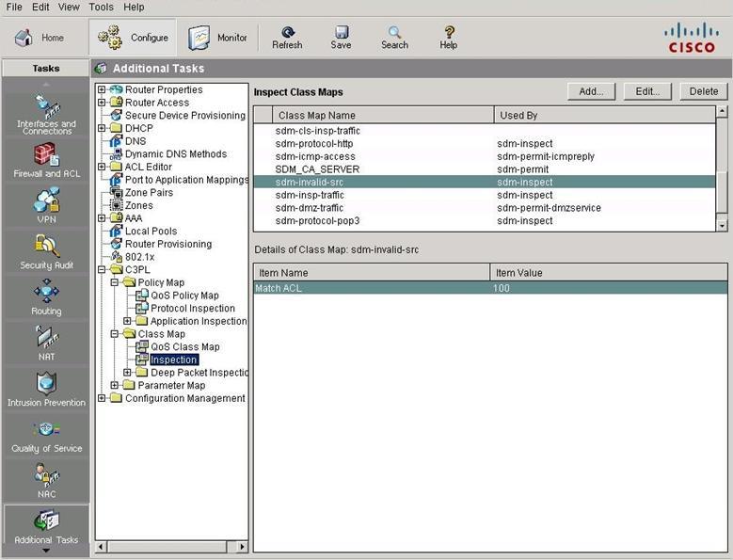The width and height of the screenshot is (733, 560).
Task: Click the Delete button
Action: tap(704, 91)
